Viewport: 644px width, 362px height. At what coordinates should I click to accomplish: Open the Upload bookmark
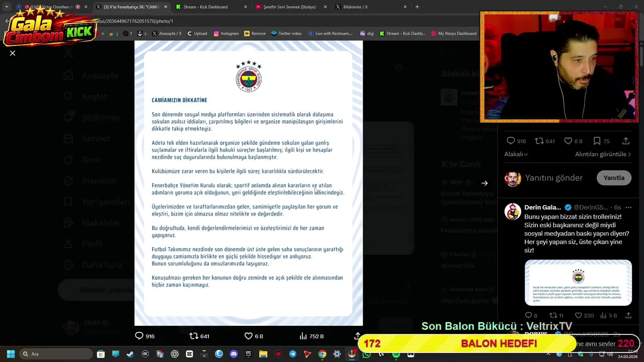point(197,33)
